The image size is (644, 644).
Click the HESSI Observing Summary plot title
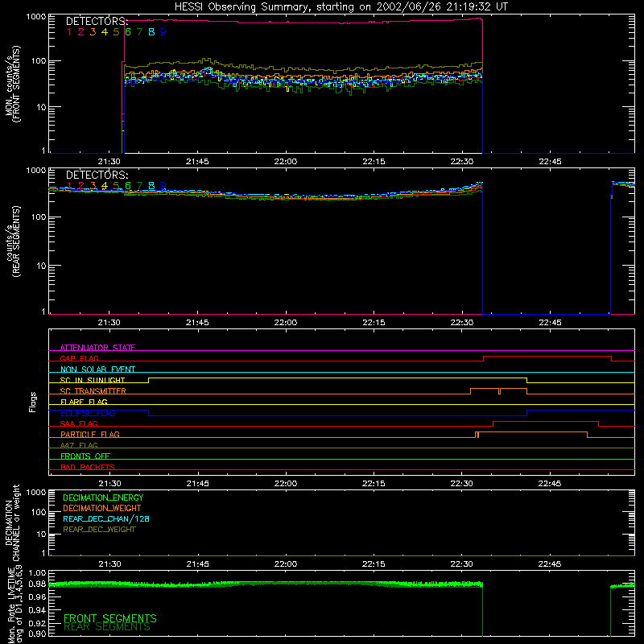[341, 7]
